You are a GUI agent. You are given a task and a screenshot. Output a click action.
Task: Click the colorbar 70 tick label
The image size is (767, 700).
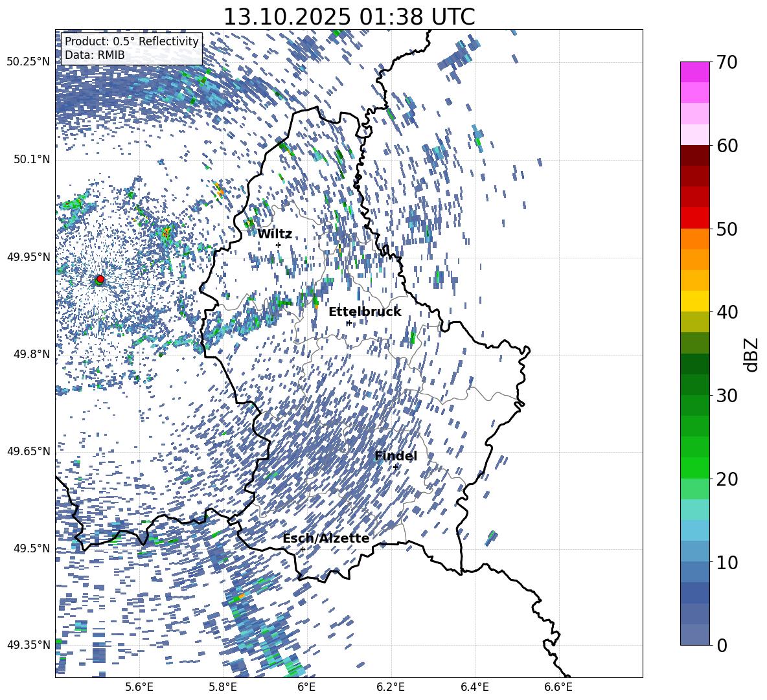click(727, 62)
